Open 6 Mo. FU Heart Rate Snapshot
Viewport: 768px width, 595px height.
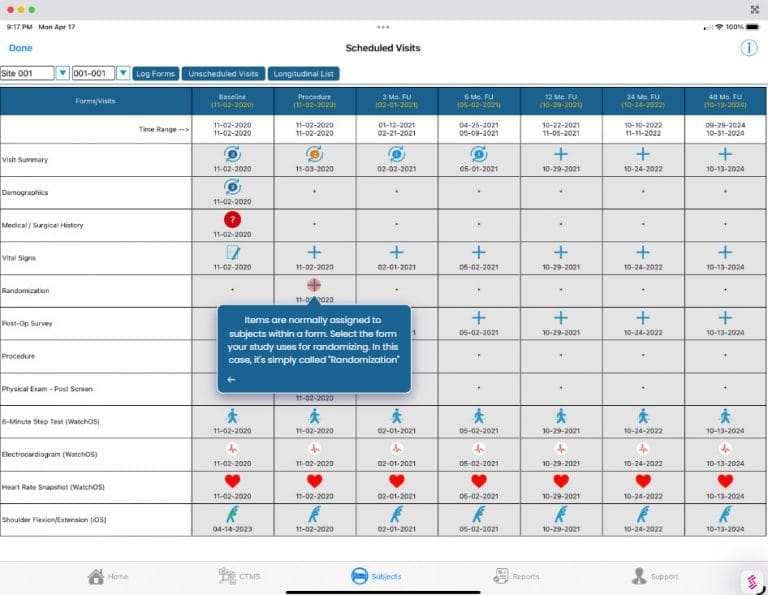[479, 481]
